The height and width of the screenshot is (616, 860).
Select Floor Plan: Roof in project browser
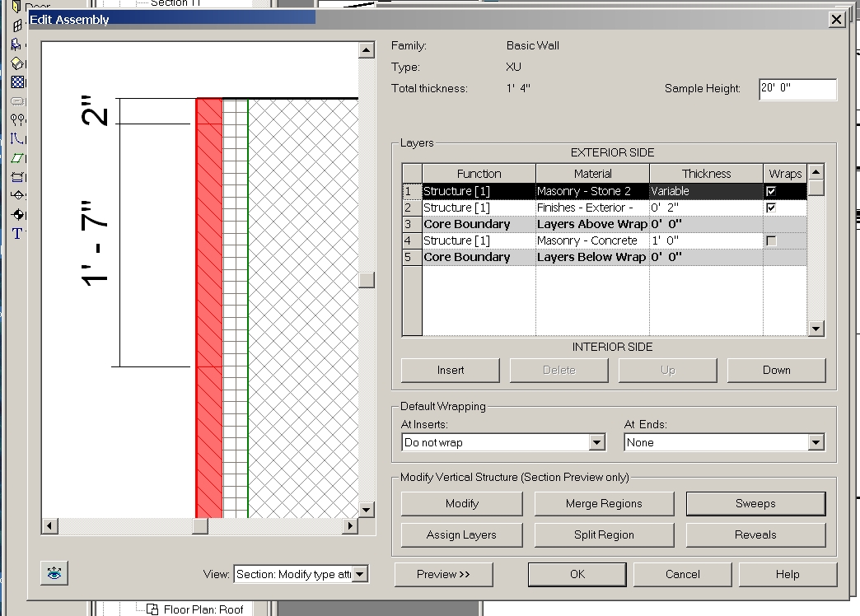tap(203, 609)
